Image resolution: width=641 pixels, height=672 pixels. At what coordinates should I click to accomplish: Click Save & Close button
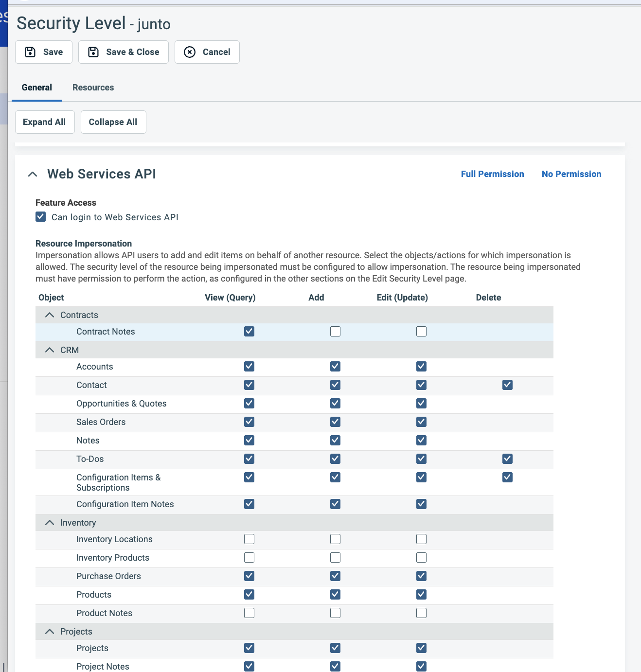tap(124, 52)
